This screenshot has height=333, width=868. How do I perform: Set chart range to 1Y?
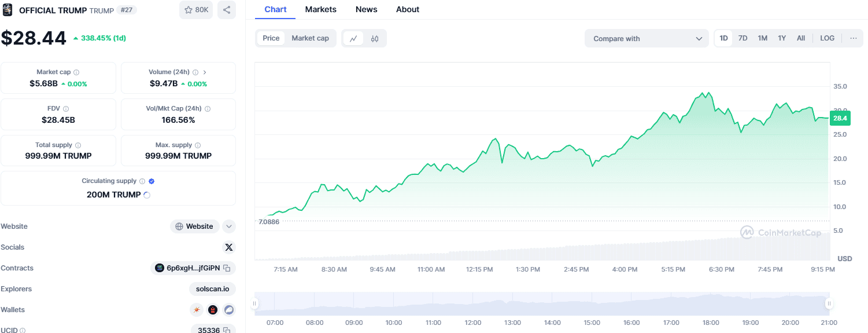click(782, 38)
